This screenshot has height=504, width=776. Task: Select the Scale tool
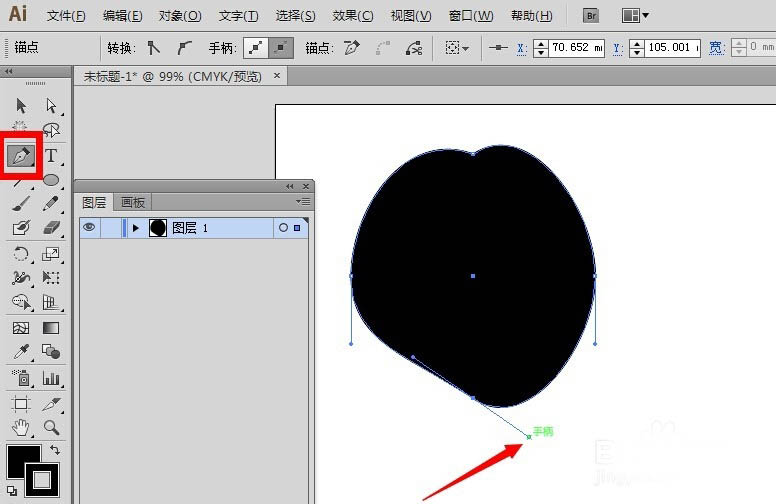point(51,254)
